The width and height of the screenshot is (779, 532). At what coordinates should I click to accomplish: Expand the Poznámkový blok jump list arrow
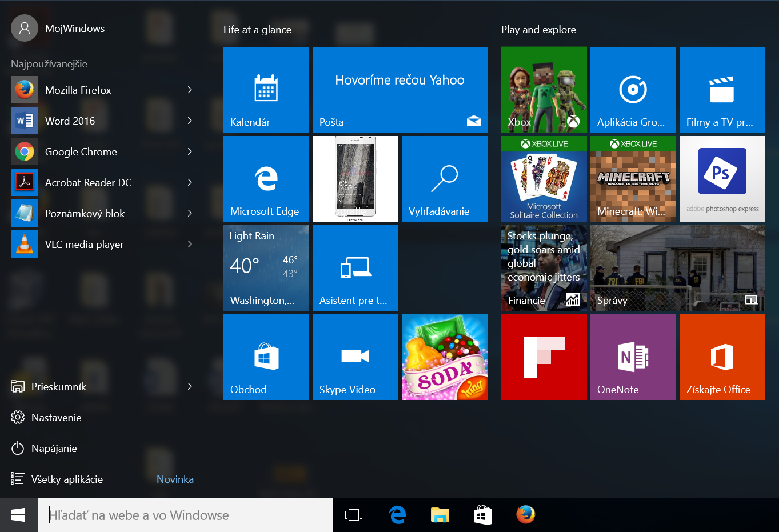(190, 213)
